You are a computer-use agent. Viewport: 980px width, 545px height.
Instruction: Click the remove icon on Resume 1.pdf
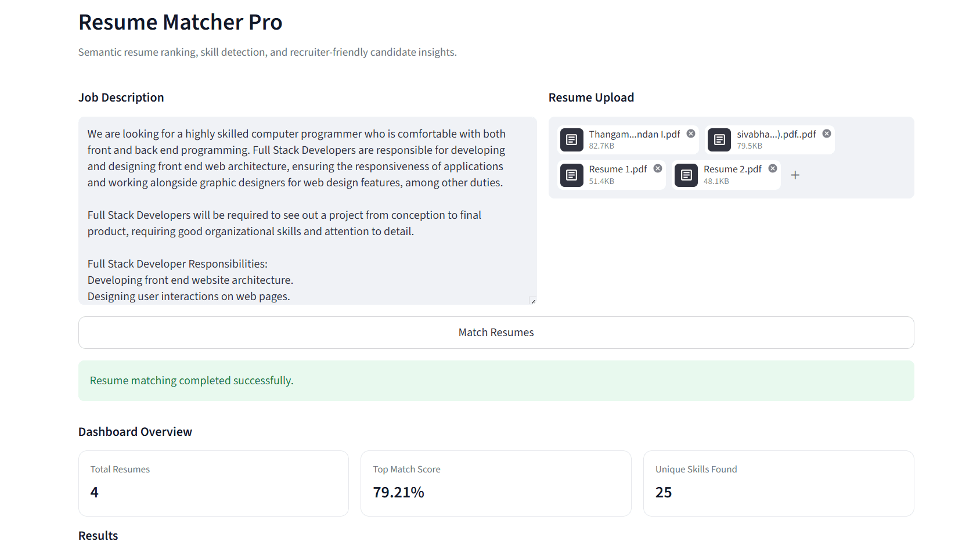click(x=657, y=168)
